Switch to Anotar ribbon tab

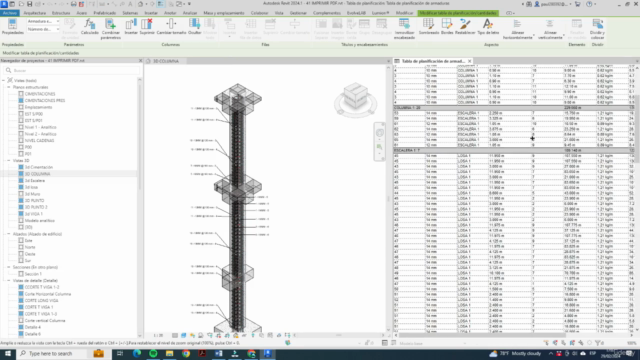(170, 13)
